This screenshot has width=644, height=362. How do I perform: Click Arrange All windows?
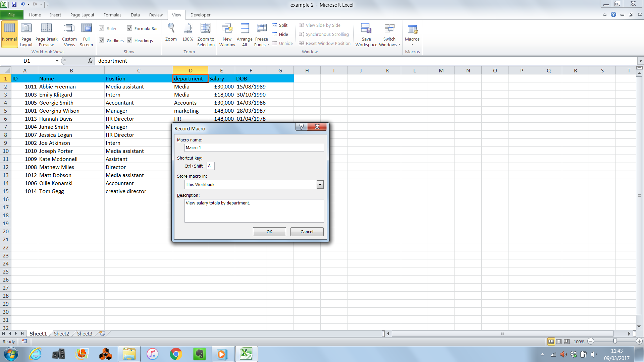[245, 35]
